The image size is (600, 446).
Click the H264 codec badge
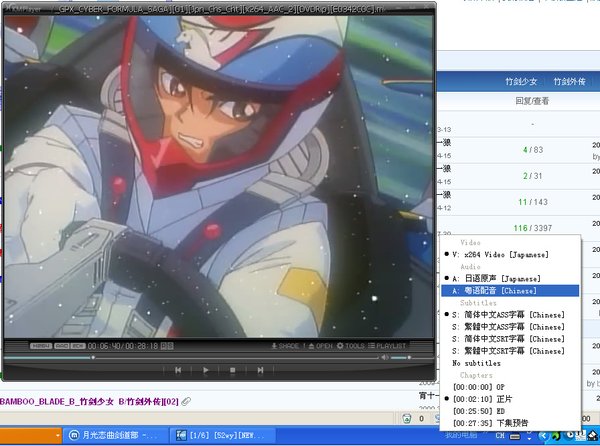click(41, 346)
